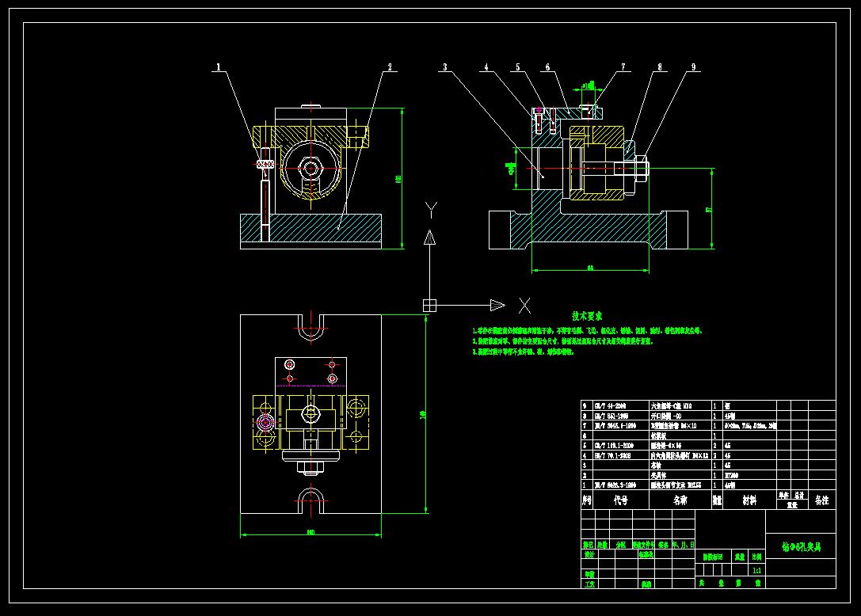Select the 材料 column header
The width and height of the screenshot is (861, 616).
click(x=749, y=500)
